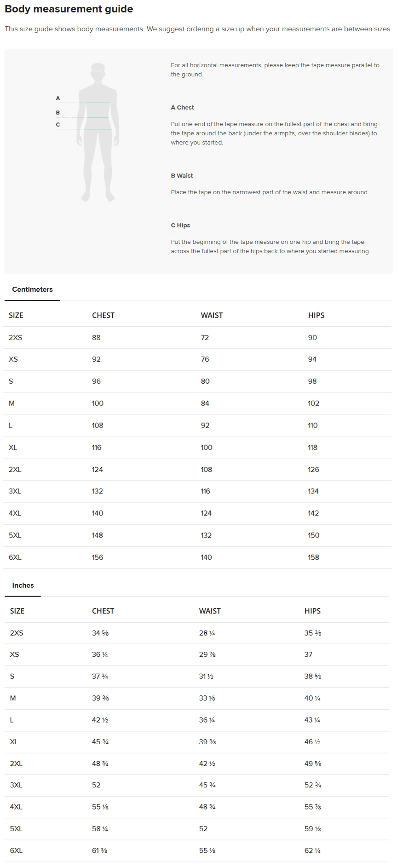Select the M size row showing chest 100

point(197,404)
